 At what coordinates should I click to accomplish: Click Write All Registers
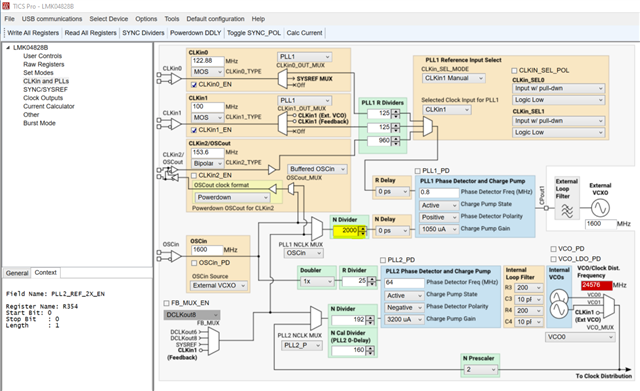click(33, 33)
